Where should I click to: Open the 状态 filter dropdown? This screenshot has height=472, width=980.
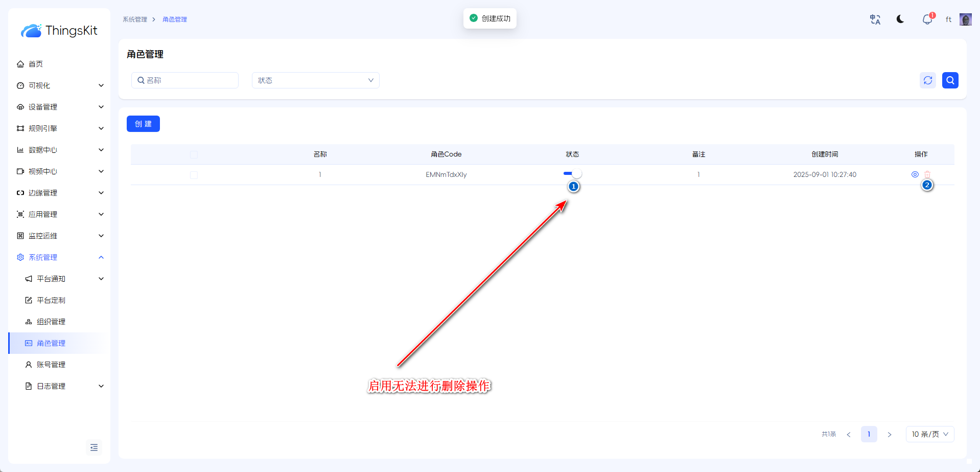315,80
